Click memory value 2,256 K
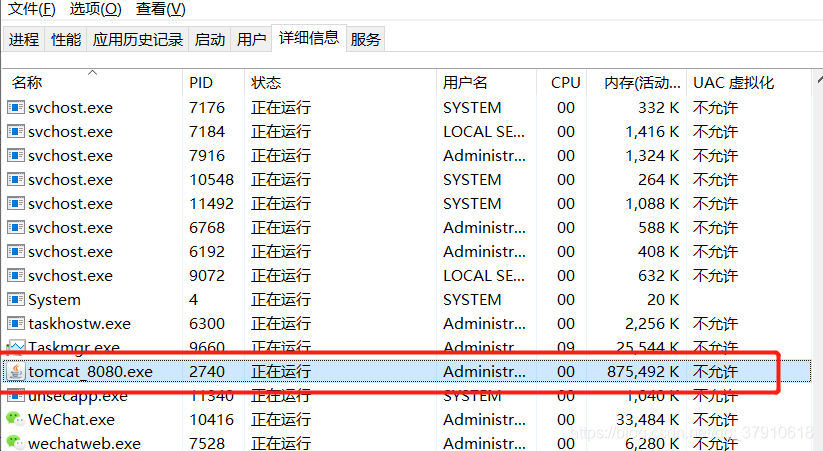This screenshot has width=823, height=451. [x=652, y=324]
